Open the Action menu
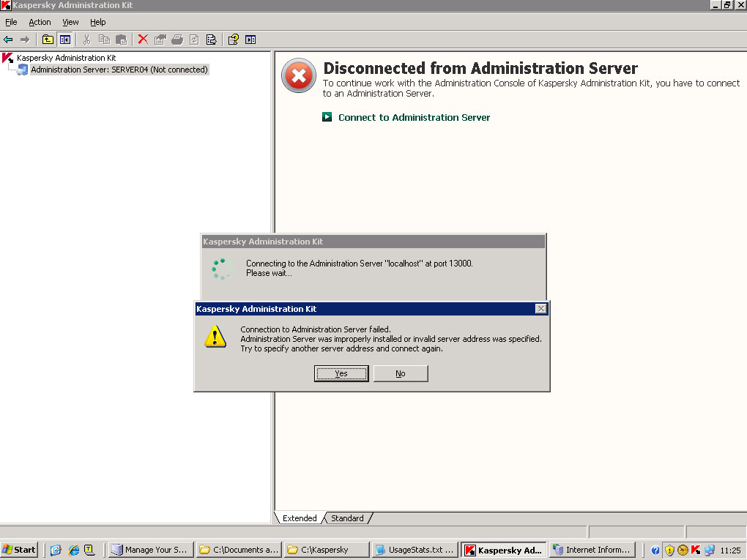Image resolution: width=747 pixels, height=560 pixels. pyautogui.click(x=40, y=22)
